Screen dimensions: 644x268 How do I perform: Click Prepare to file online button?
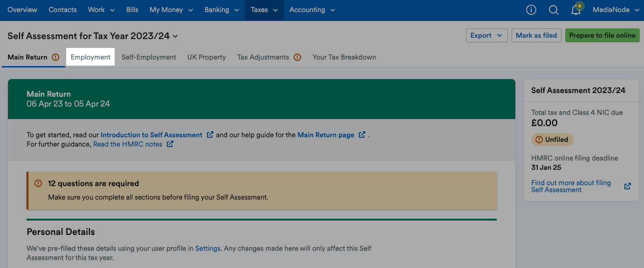[602, 35]
